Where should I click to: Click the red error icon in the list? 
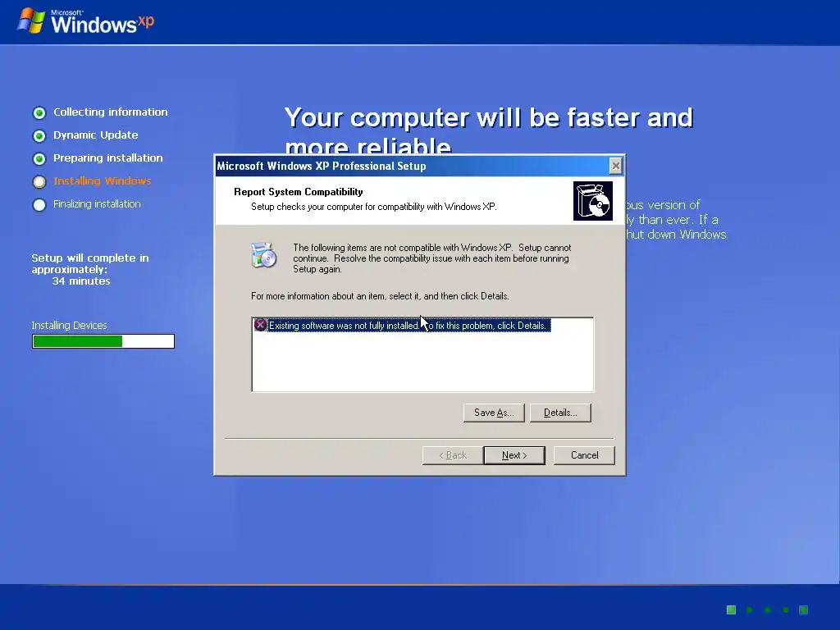coord(260,325)
